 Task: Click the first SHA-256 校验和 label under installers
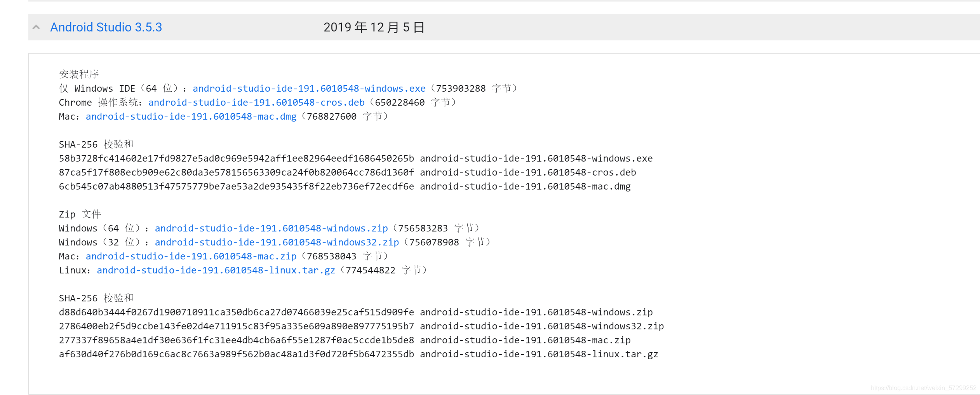coord(96,144)
